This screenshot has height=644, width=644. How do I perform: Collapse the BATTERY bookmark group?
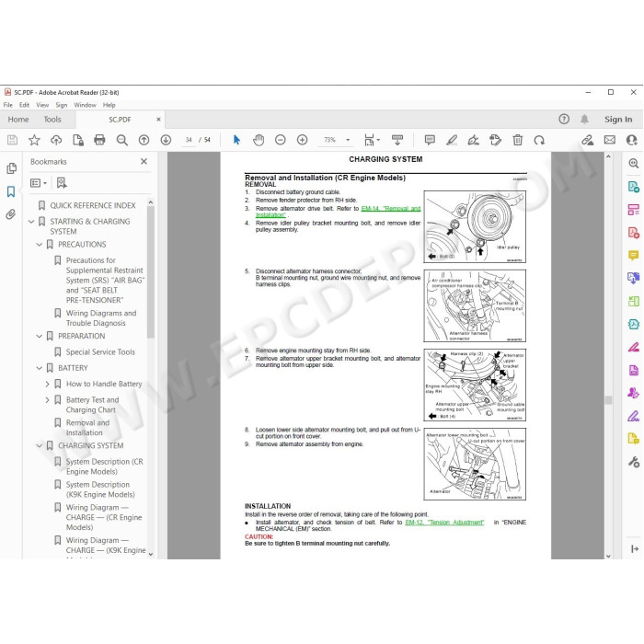(x=40, y=368)
